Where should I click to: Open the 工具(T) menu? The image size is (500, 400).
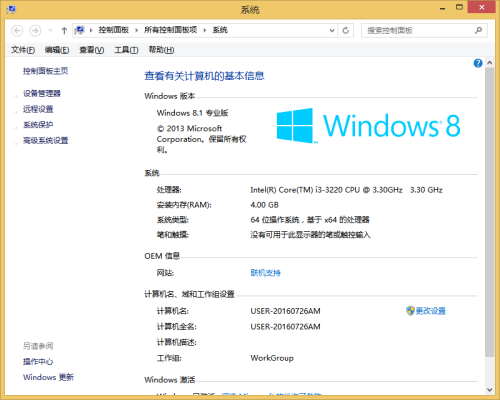coord(126,50)
